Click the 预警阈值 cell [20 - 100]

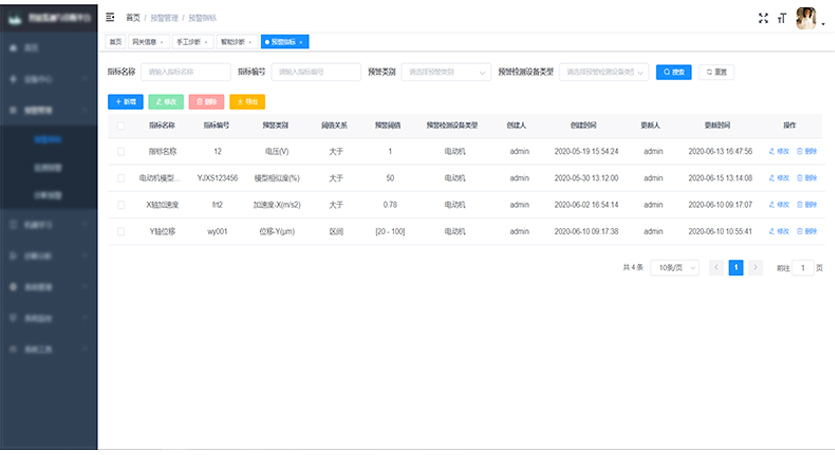(390, 232)
